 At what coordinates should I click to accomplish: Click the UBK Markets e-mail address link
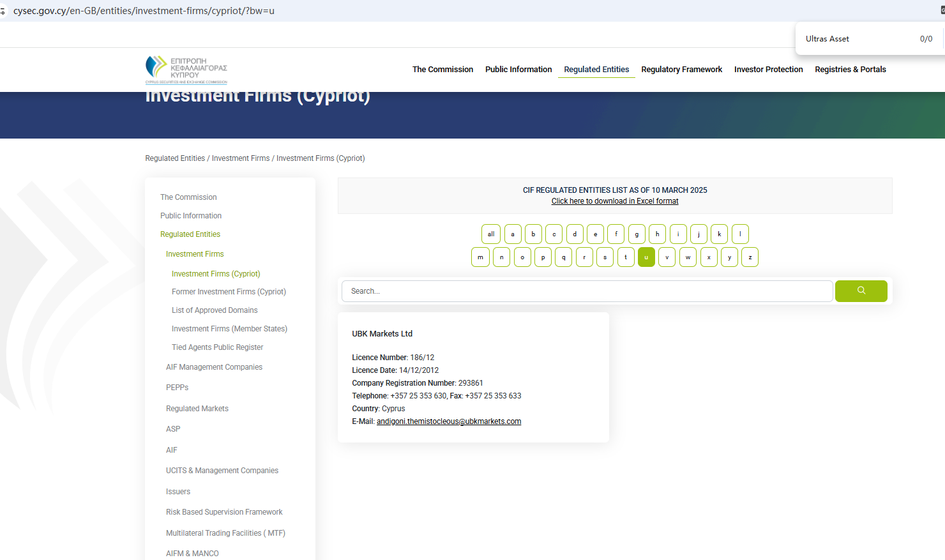[x=449, y=421]
